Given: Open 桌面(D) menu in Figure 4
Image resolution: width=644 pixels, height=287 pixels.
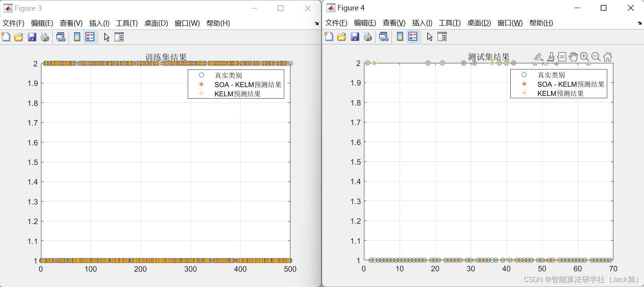Looking at the screenshot, I should coord(479,23).
